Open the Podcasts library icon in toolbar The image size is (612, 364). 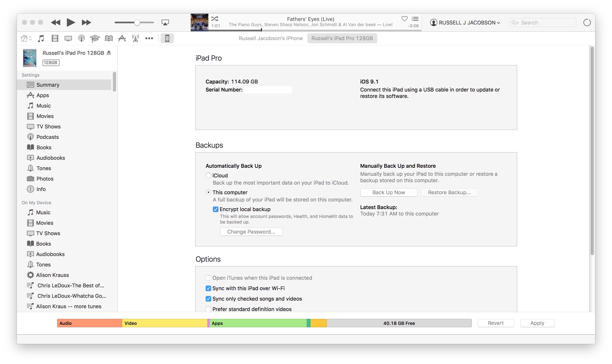tap(82, 38)
